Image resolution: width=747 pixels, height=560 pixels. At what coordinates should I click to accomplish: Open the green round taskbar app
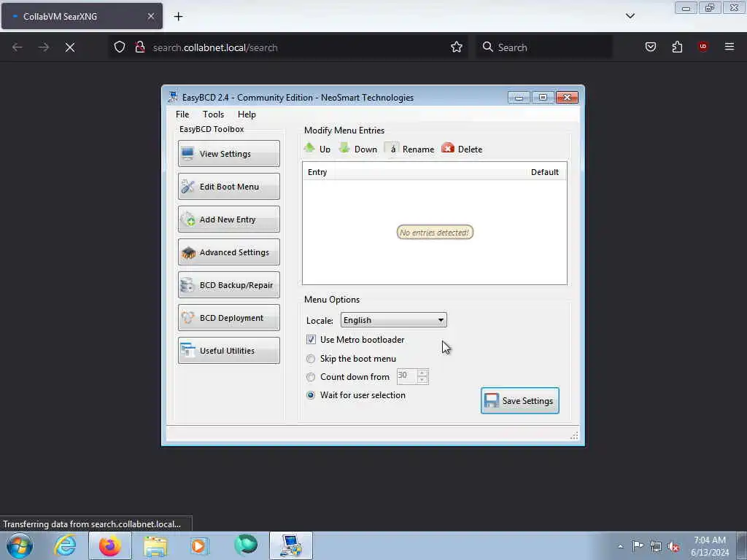coord(246,545)
